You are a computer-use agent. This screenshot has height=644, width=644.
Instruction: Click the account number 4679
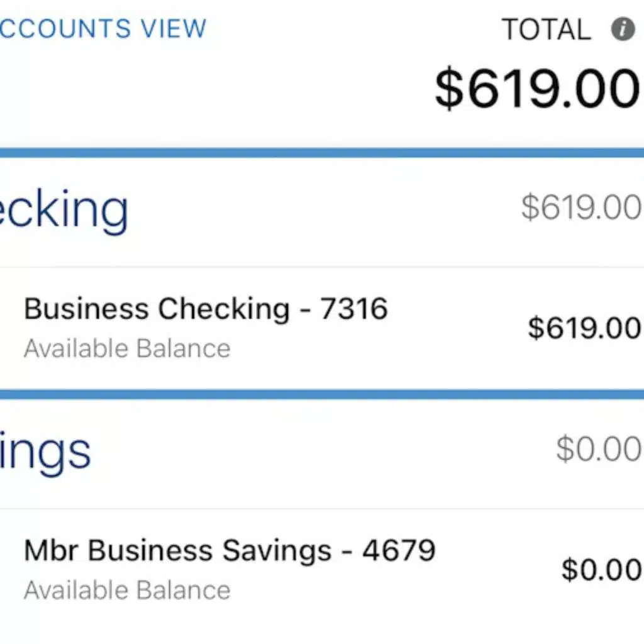click(399, 550)
